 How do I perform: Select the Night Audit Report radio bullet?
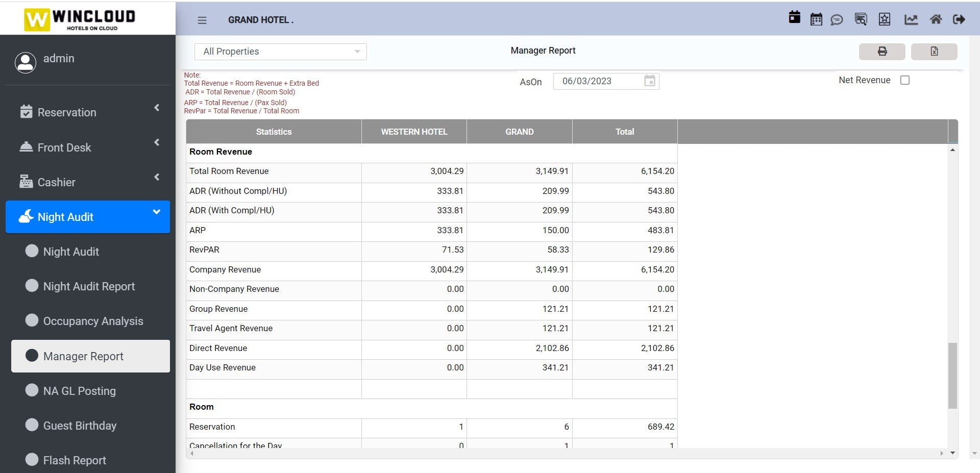[x=32, y=286]
